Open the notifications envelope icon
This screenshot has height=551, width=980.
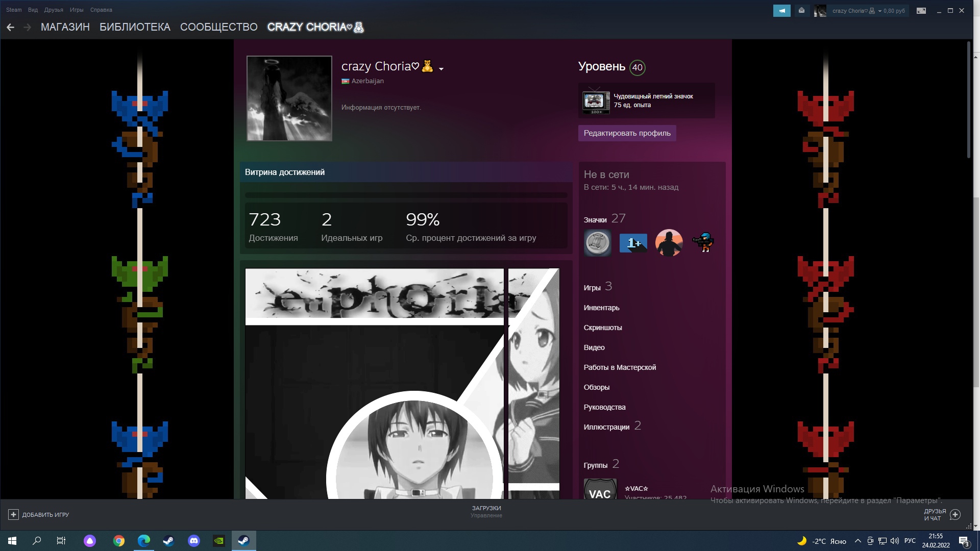tap(801, 11)
